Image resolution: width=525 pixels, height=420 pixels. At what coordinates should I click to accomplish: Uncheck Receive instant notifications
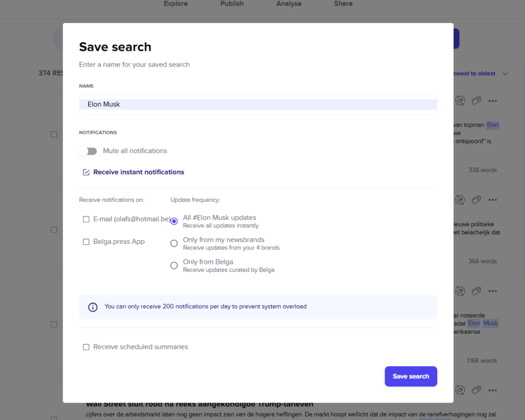point(86,172)
